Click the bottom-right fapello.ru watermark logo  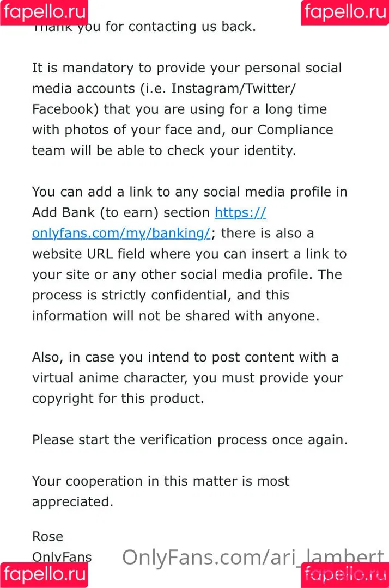tap(345, 575)
